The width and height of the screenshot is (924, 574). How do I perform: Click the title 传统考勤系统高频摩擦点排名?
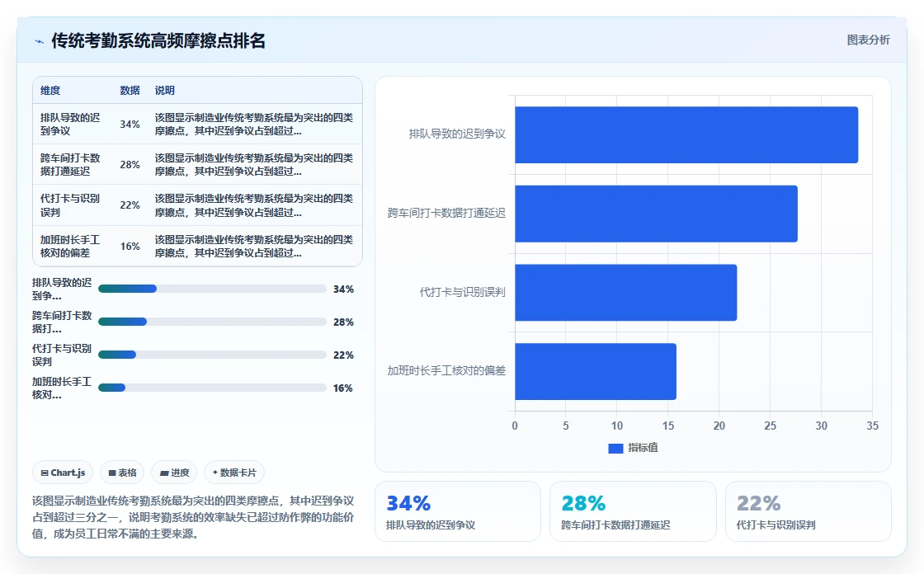158,40
